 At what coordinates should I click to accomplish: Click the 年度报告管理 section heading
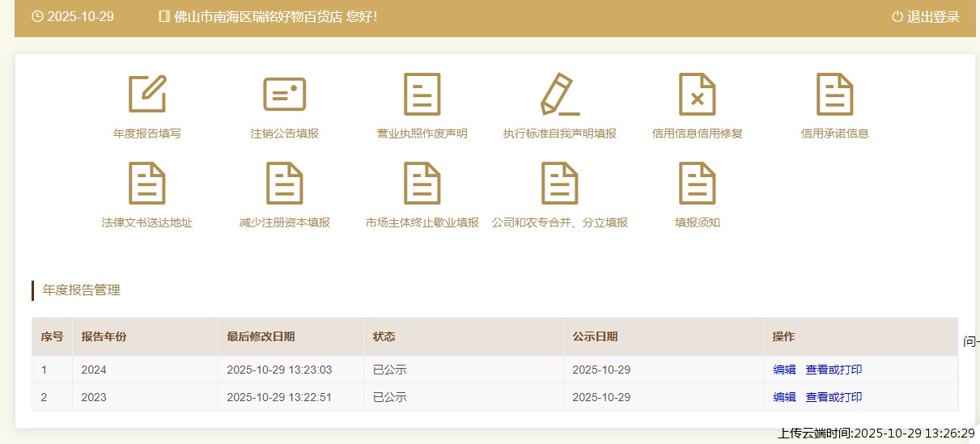click(82, 290)
